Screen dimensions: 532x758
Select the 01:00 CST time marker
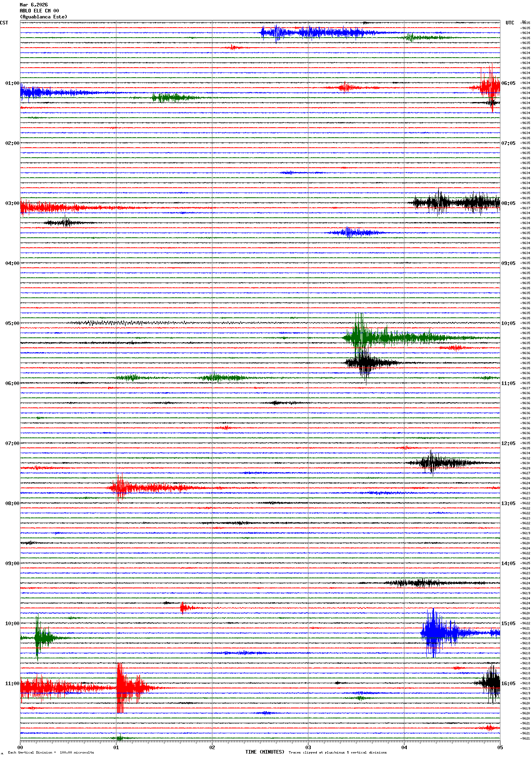pyautogui.click(x=12, y=83)
